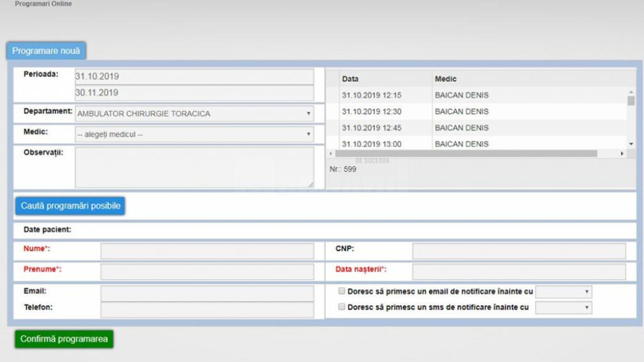Focus the Data nașterii input field
The width and height of the screenshot is (644, 362).
[x=519, y=272]
